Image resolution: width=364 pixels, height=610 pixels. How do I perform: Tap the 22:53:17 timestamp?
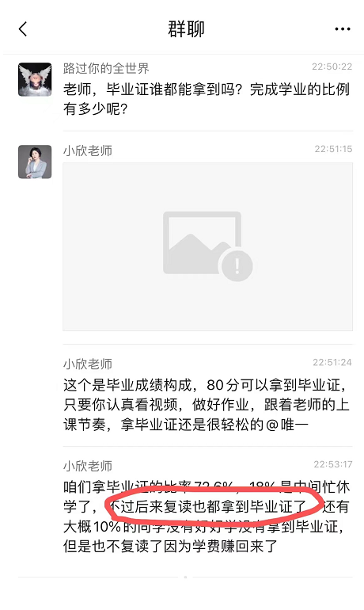coord(333,464)
